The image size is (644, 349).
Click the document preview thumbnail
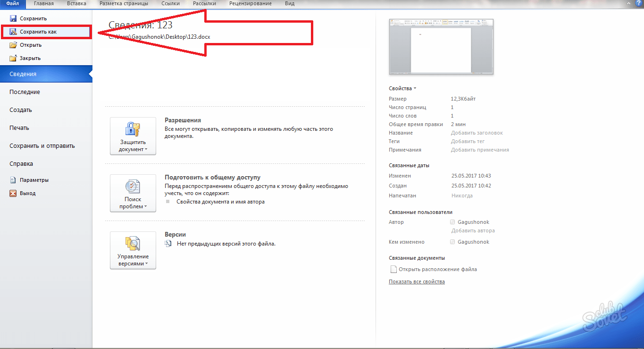point(441,46)
